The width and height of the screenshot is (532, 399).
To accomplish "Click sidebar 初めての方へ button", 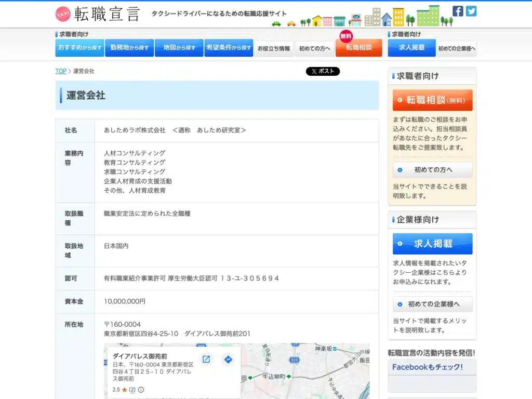I will point(433,170).
